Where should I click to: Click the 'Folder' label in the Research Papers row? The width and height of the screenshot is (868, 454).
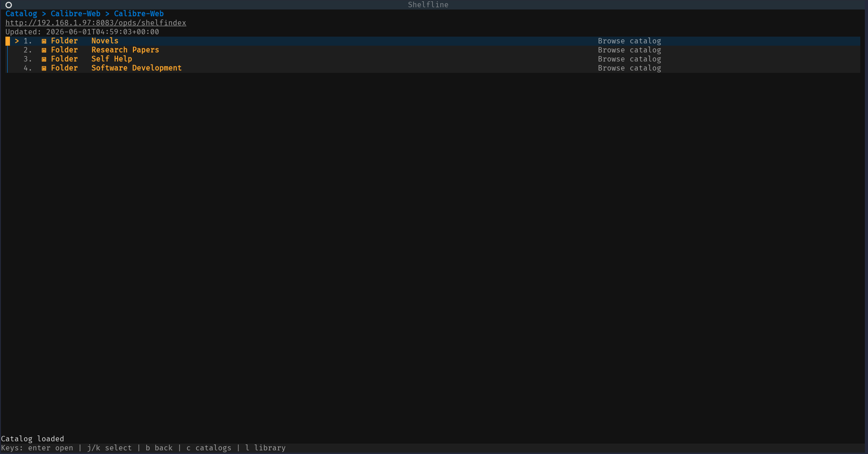pos(64,50)
